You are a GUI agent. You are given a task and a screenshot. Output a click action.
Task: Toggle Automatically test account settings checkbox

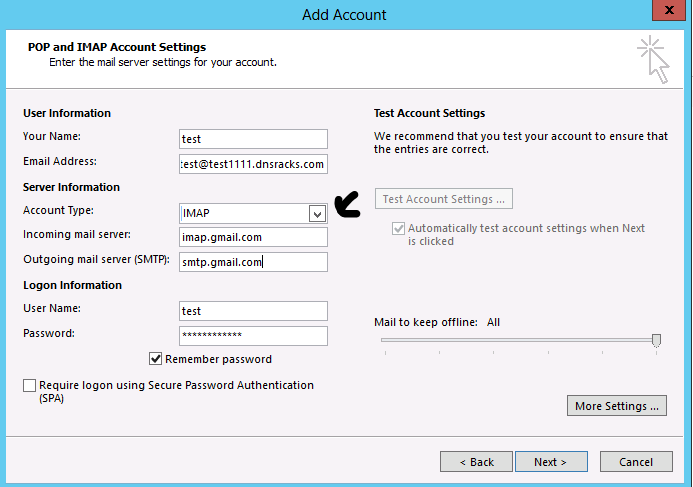tap(399, 229)
